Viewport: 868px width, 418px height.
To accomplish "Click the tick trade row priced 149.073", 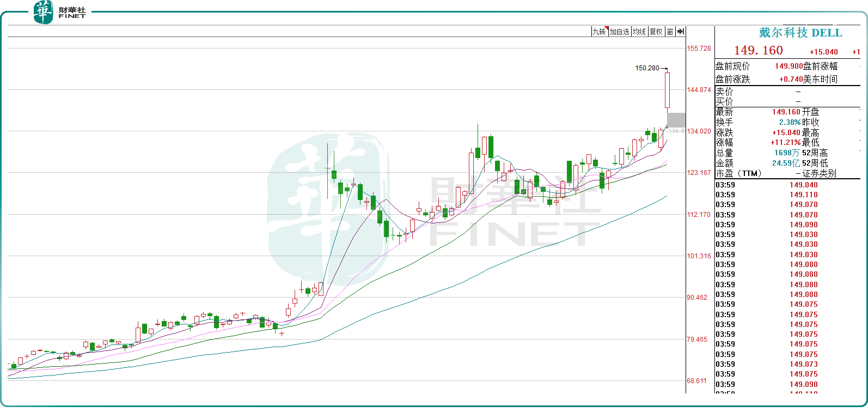I will point(787,364).
